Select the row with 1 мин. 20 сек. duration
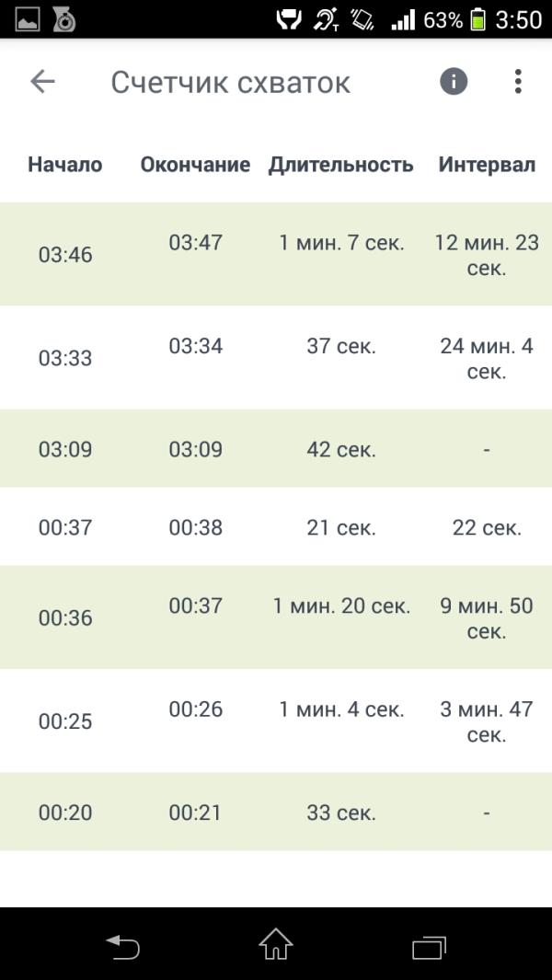552x980 pixels. 276,617
